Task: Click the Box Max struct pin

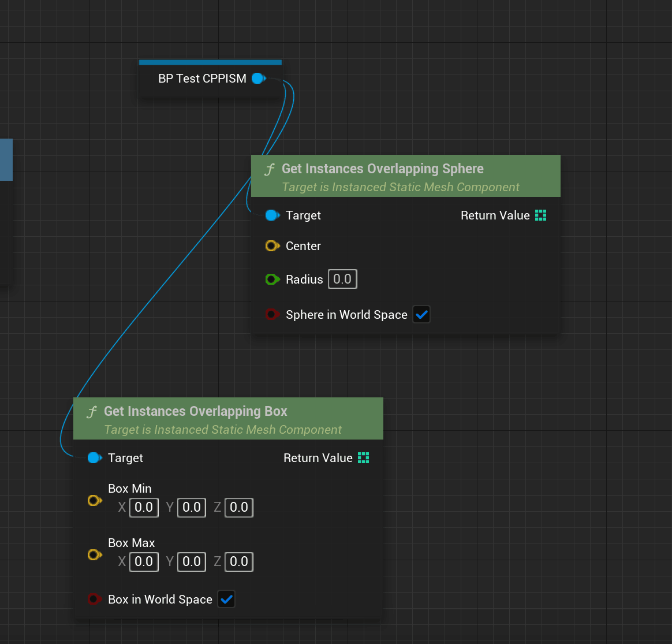Action: (95, 555)
